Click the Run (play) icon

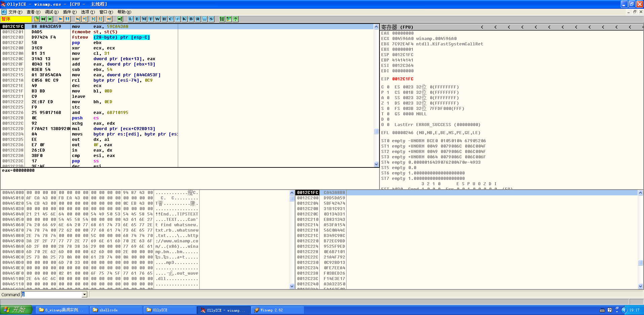point(61,19)
